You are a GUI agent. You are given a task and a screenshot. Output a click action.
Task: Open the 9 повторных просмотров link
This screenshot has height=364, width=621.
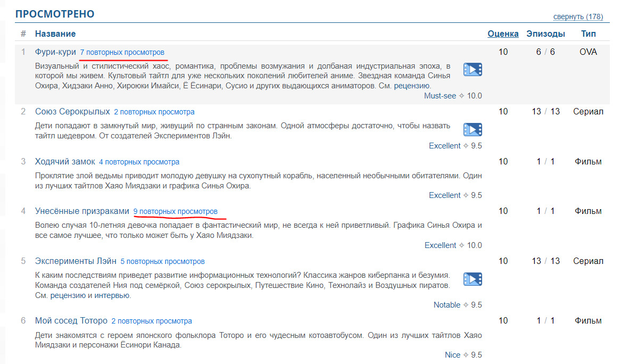[176, 211]
